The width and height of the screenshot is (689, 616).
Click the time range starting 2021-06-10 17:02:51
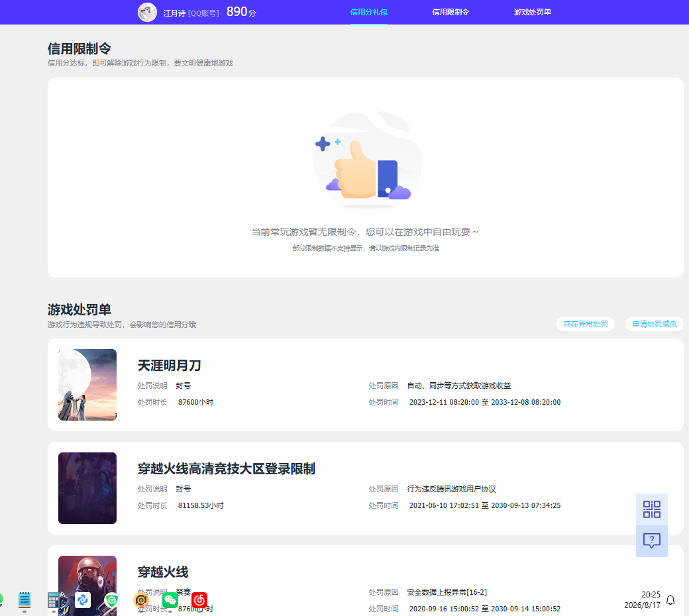(x=485, y=505)
